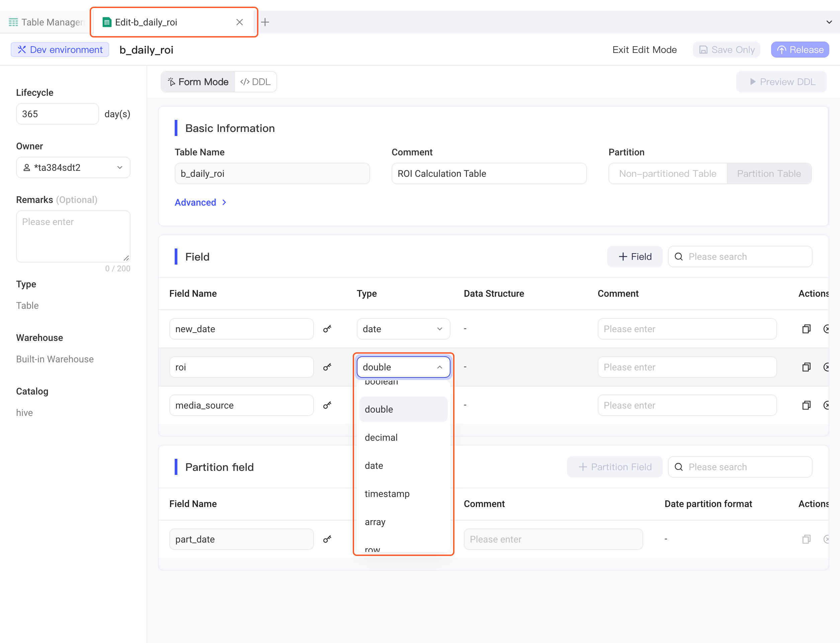Delete the roi field row

826,367
